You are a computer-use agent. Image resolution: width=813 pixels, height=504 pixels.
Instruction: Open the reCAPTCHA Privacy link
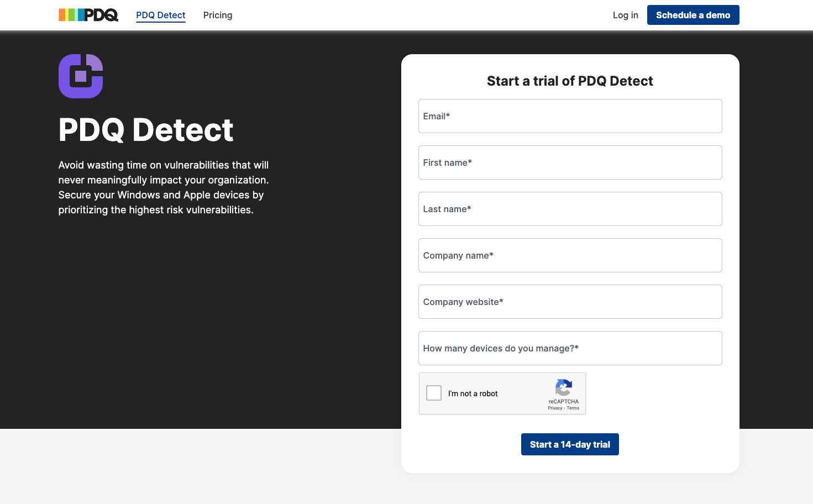tap(555, 408)
